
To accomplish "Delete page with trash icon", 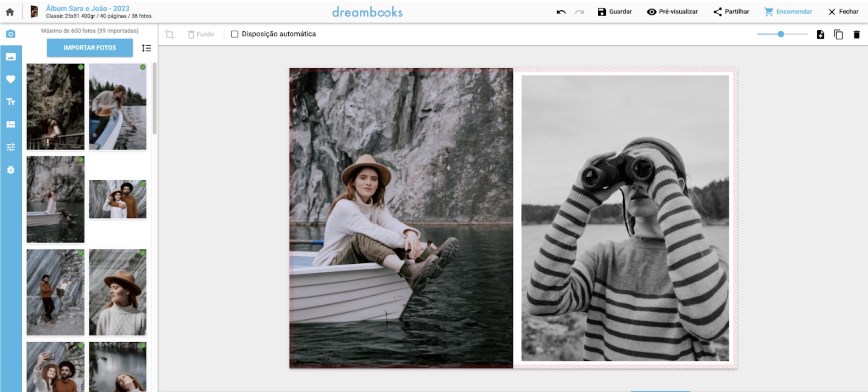I will (856, 34).
